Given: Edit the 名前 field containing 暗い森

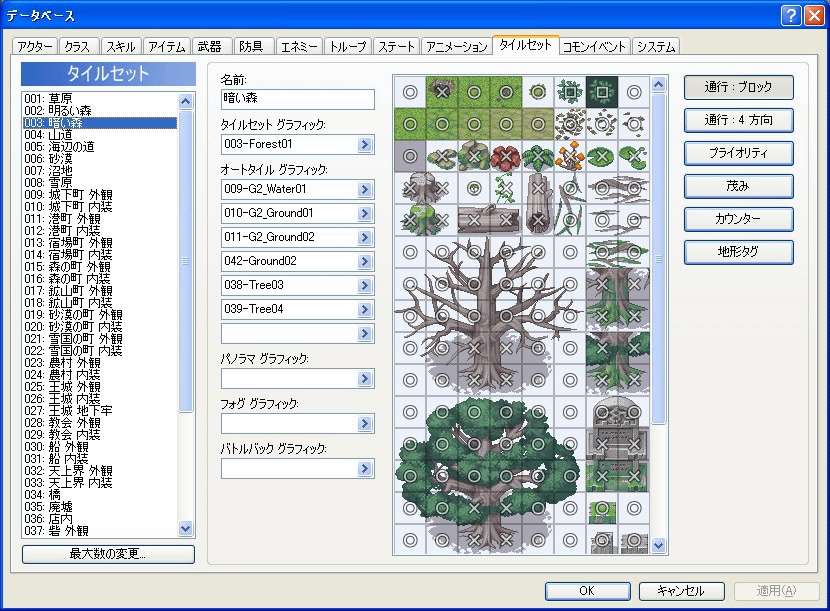Looking at the screenshot, I should [x=297, y=99].
